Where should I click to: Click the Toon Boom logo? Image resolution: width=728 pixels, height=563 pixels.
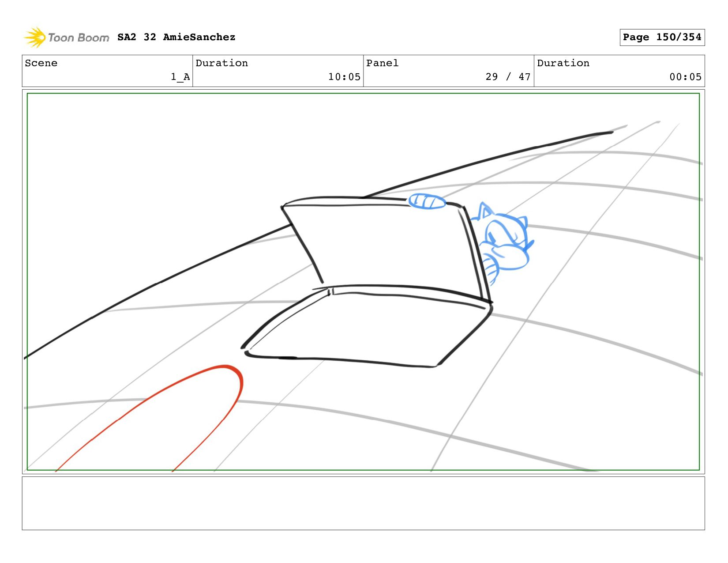[x=66, y=38]
